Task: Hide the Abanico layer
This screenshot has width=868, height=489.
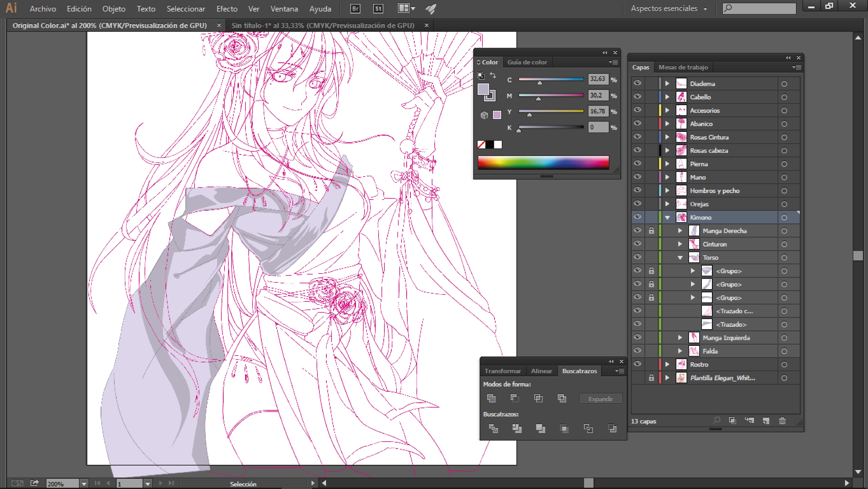Action: 638,123
